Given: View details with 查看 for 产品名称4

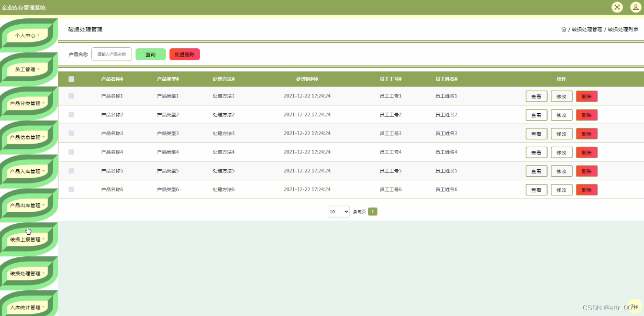Looking at the screenshot, I should [x=537, y=152].
